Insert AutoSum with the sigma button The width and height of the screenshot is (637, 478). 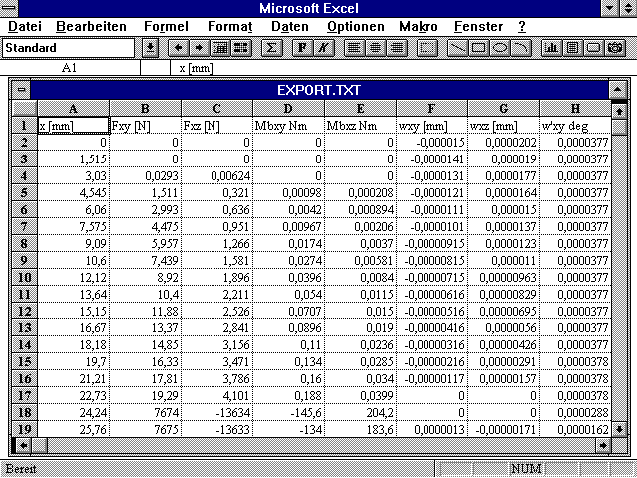tap(271, 48)
